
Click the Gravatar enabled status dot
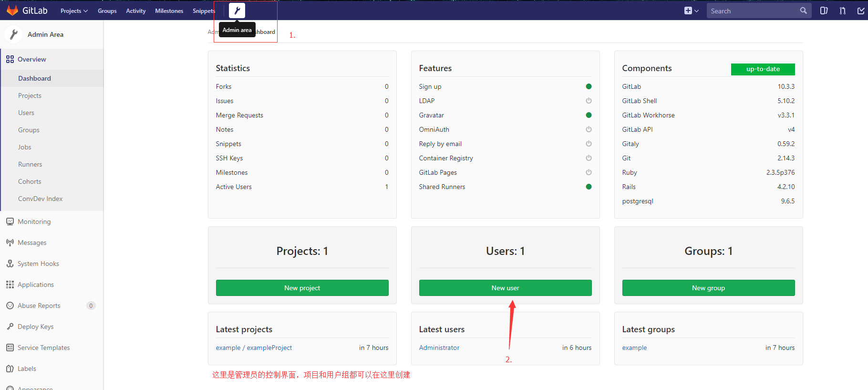[x=589, y=115]
